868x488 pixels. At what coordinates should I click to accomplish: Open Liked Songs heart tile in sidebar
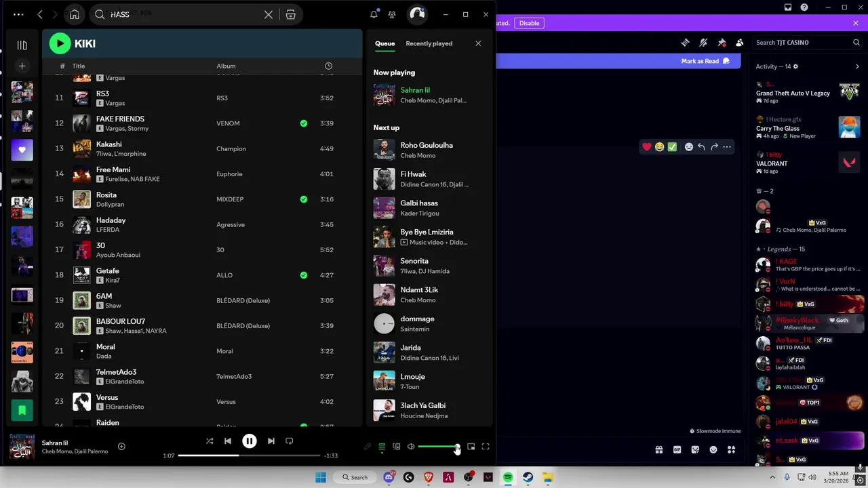(x=22, y=150)
